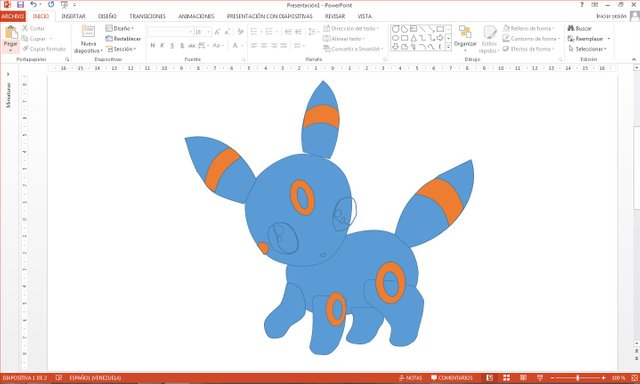
Task: Open COMENTARIOS pane in status bar
Action: pyautogui.click(x=452, y=378)
